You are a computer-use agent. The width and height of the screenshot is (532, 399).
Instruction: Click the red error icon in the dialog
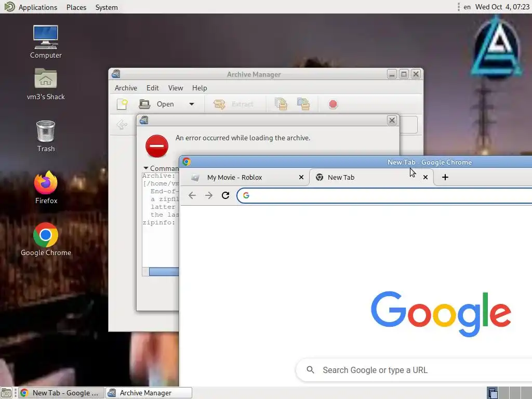[157, 146]
